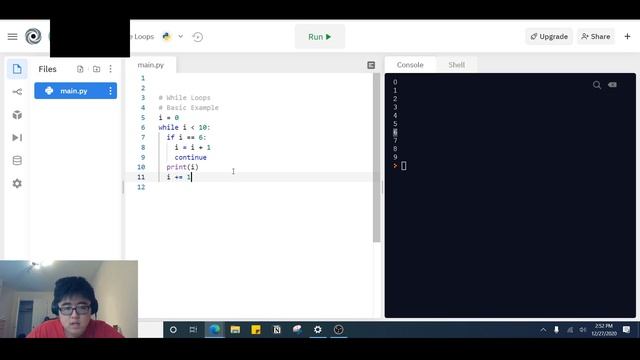Open the hamburger sidebar menu
This screenshot has width=640, height=360.
[13, 37]
